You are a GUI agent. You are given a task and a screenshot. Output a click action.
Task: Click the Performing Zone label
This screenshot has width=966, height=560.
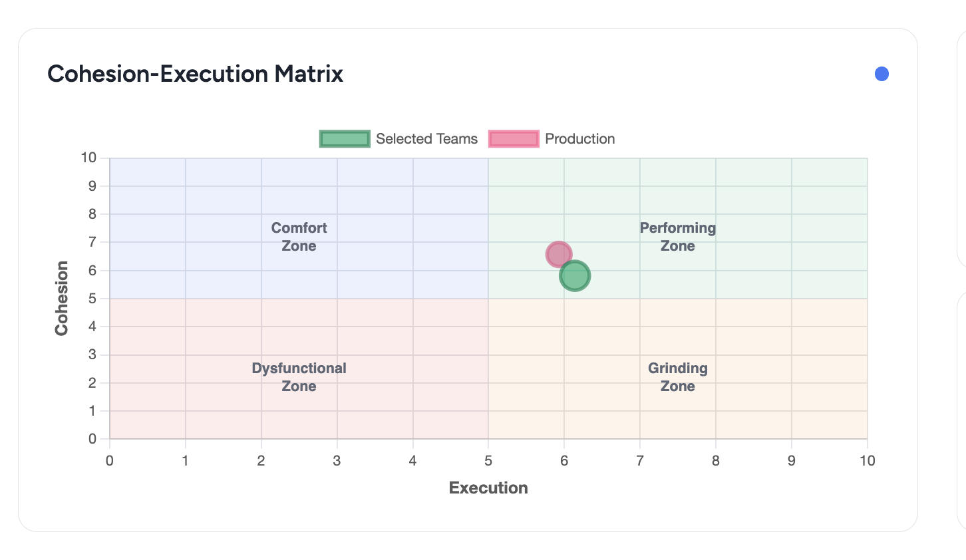pos(677,237)
